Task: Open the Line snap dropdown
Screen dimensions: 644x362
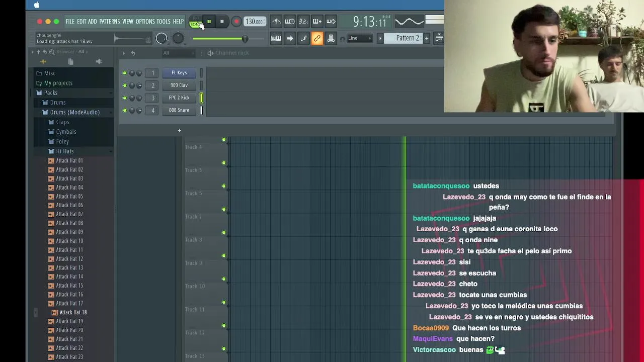Action: (x=360, y=38)
